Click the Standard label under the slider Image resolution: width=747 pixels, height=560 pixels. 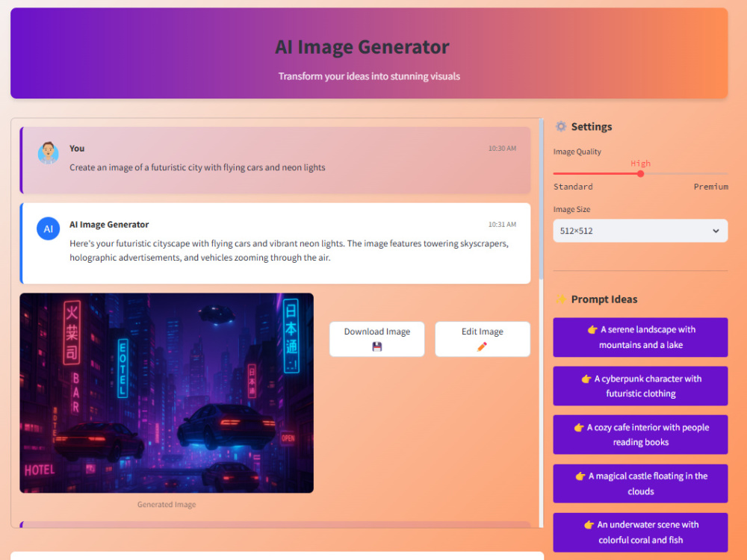click(x=573, y=187)
